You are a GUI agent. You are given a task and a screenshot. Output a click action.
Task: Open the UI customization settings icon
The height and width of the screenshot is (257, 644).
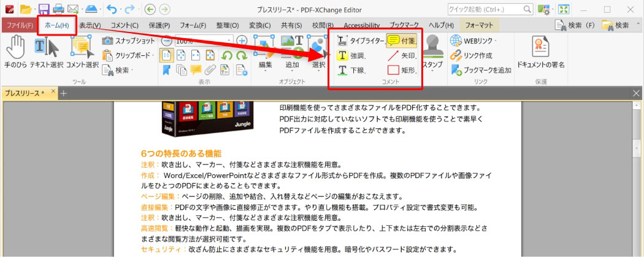(543, 9)
